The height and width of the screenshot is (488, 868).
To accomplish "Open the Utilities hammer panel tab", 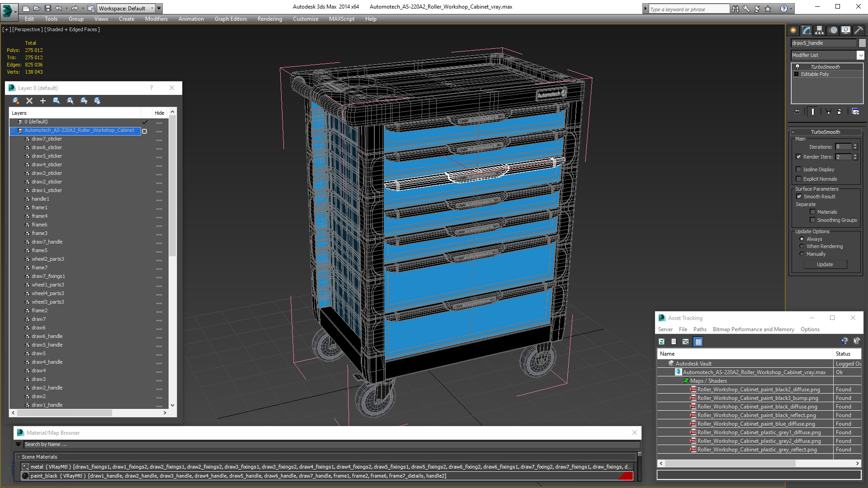I will 859,30.
